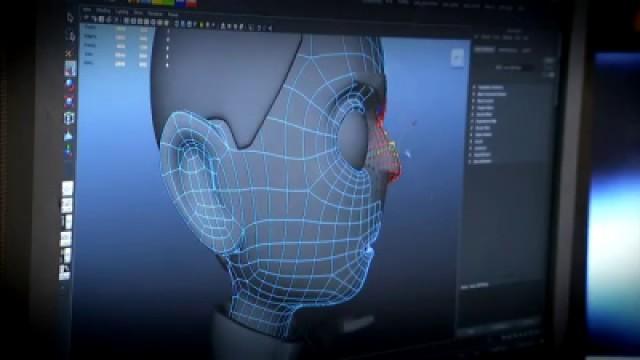Screen dimensions: 640x360
Task: Expand the last attribute section in the list
Action: (481, 162)
